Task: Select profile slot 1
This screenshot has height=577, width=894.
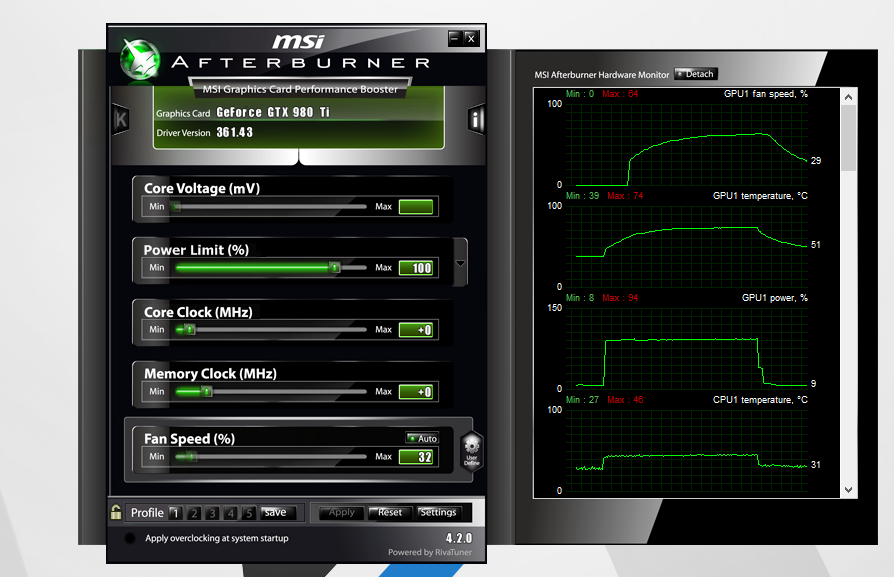Action: click(176, 513)
